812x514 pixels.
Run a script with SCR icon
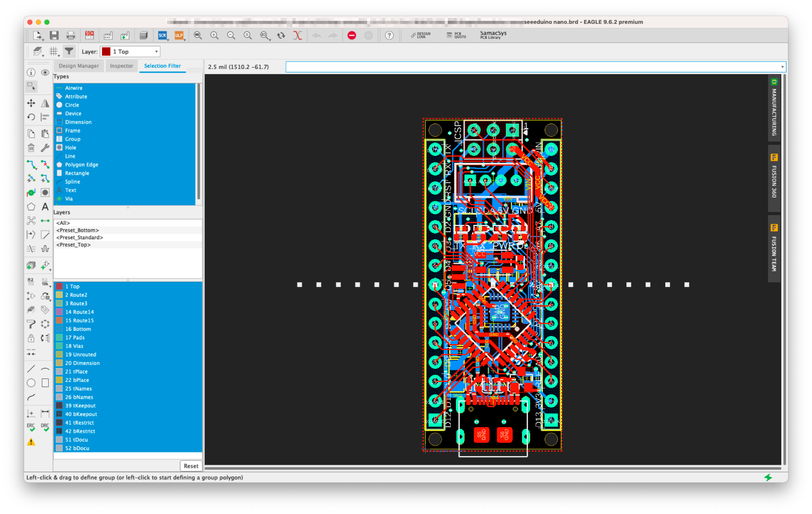coord(162,35)
